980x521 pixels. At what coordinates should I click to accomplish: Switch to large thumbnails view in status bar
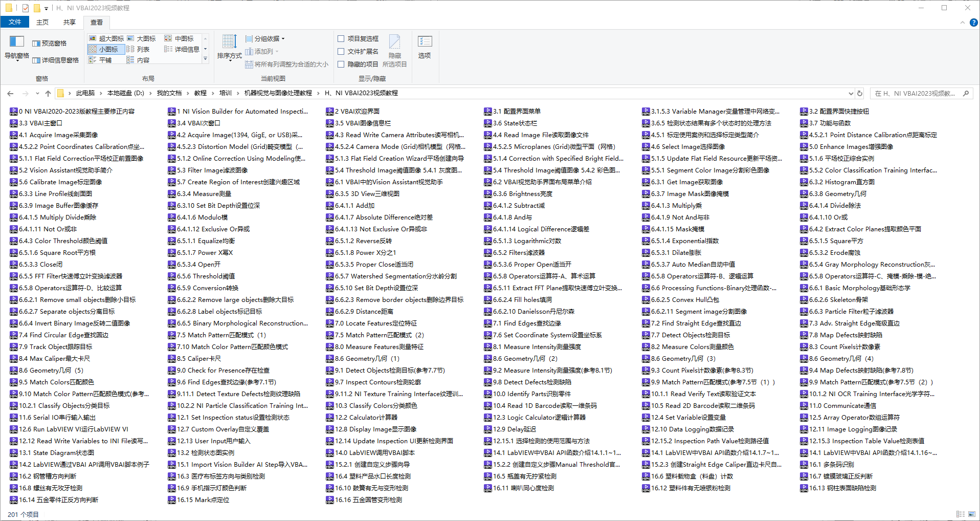(971, 514)
